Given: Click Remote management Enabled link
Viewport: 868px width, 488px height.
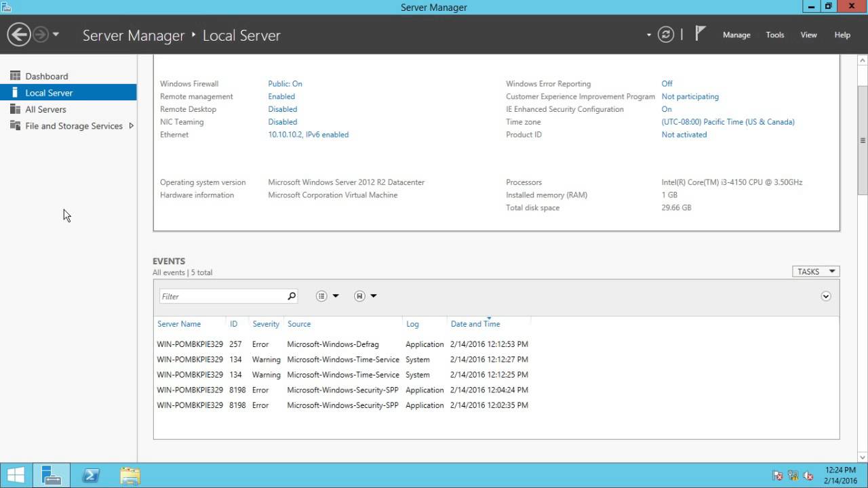Looking at the screenshot, I should [x=281, y=96].
